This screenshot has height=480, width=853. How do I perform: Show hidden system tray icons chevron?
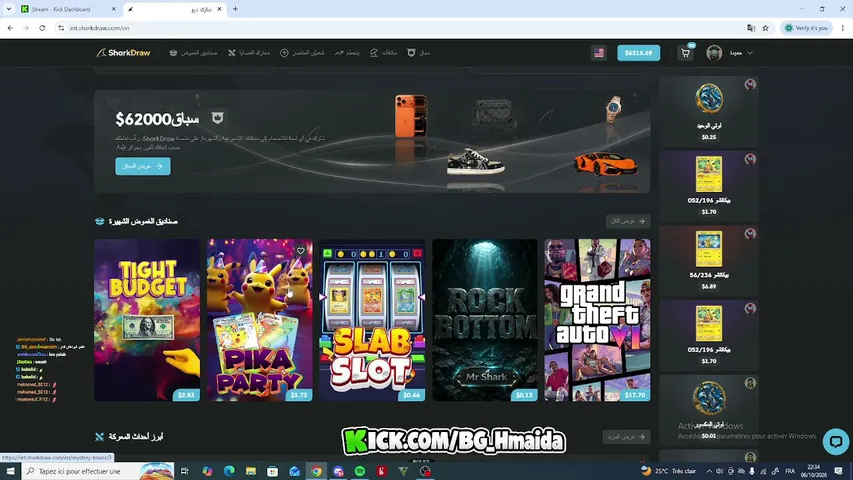pyautogui.click(x=709, y=471)
